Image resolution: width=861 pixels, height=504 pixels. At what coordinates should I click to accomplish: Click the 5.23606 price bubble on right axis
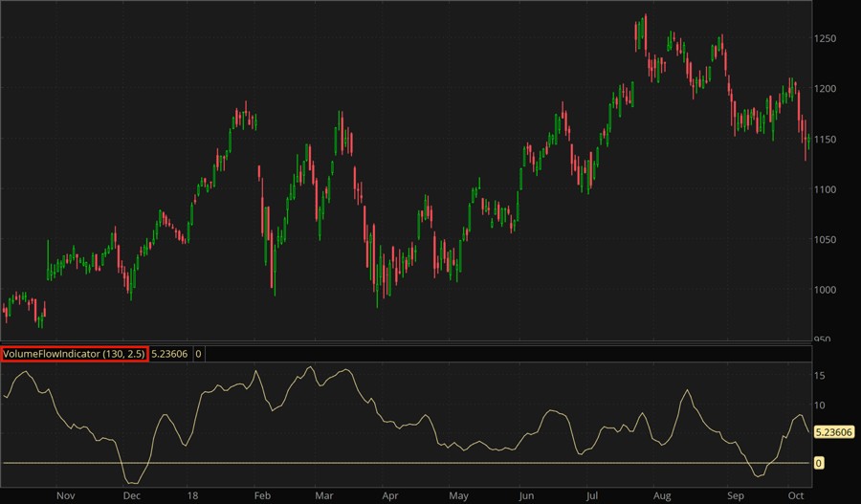833,432
